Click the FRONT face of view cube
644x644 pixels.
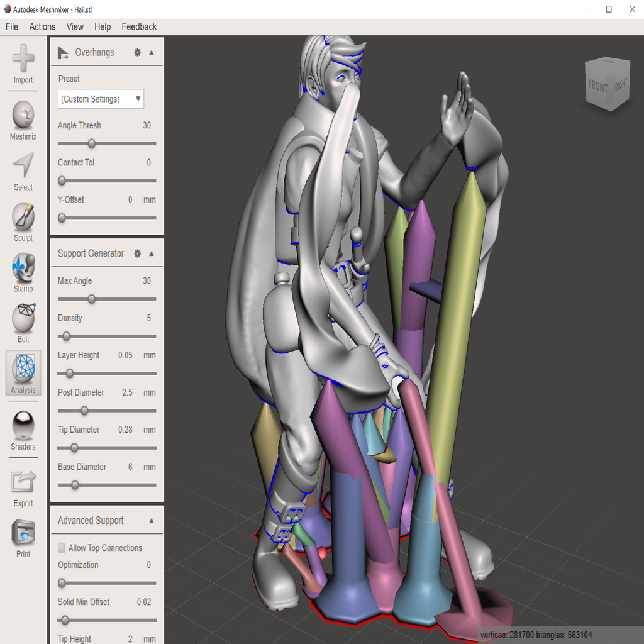(x=597, y=86)
